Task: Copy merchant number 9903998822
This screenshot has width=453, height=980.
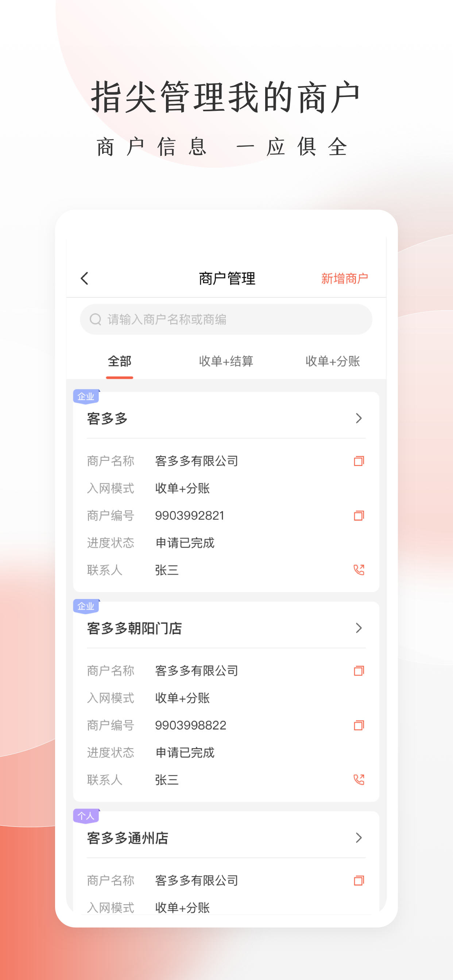Action: click(359, 725)
